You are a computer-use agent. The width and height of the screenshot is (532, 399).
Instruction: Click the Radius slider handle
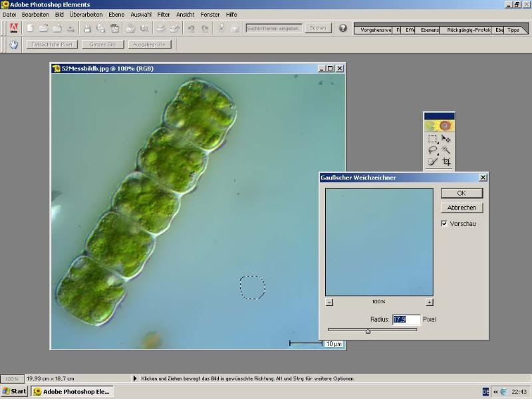pyautogui.click(x=368, y=331)
